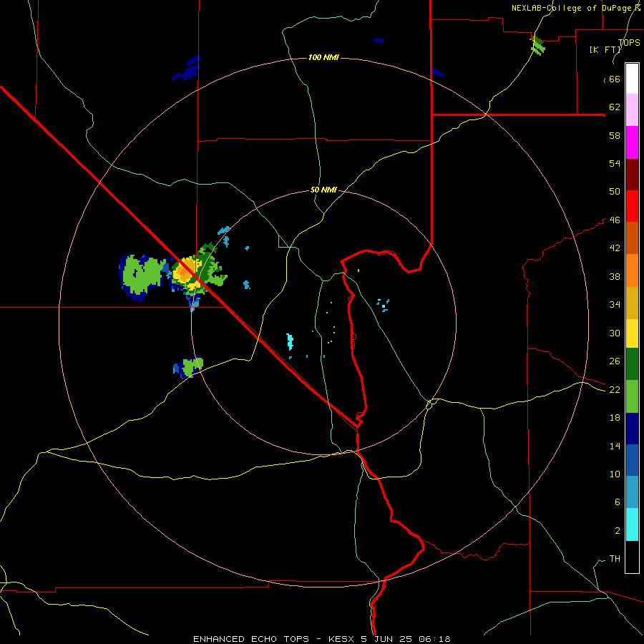
Task: Click the cyan legend swatch near 2
Action: [632, 525]
